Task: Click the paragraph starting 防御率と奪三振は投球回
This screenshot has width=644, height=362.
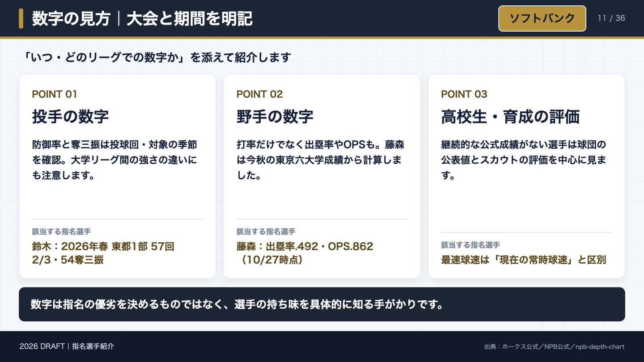Action: coord(115,160)
